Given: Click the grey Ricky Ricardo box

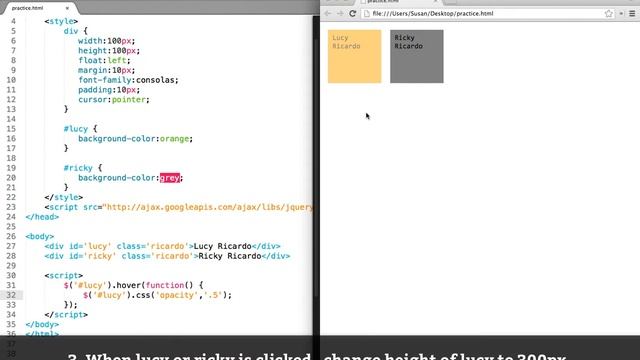Looking at the screenshot, I should pyautogui.click(x=416, y=56).
